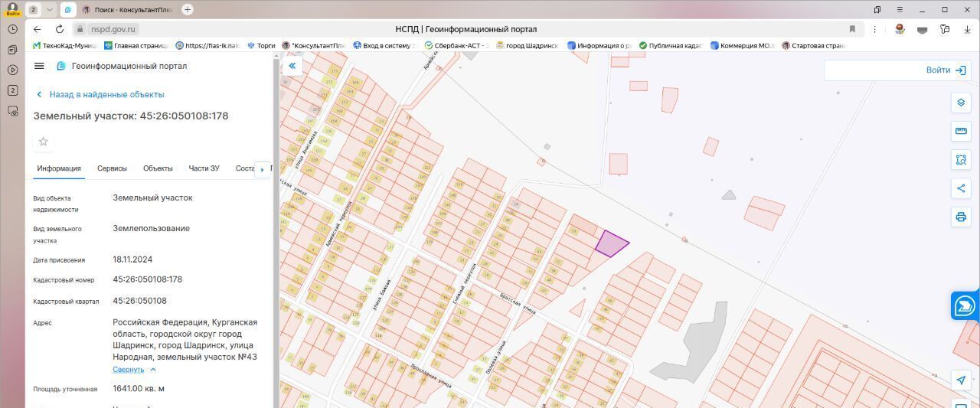
Task: Switch to the Сервисы tab
Action: point(112,168)
